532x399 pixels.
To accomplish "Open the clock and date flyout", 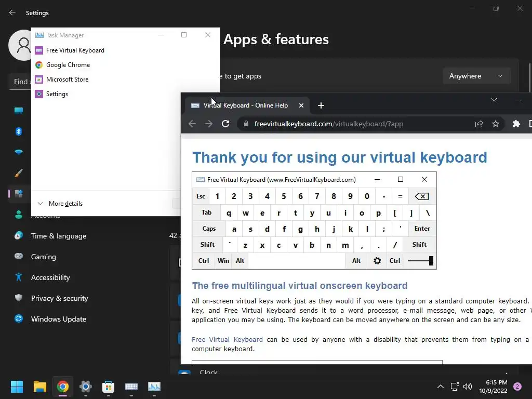I will pyautogui.click(x=494, y=387).
